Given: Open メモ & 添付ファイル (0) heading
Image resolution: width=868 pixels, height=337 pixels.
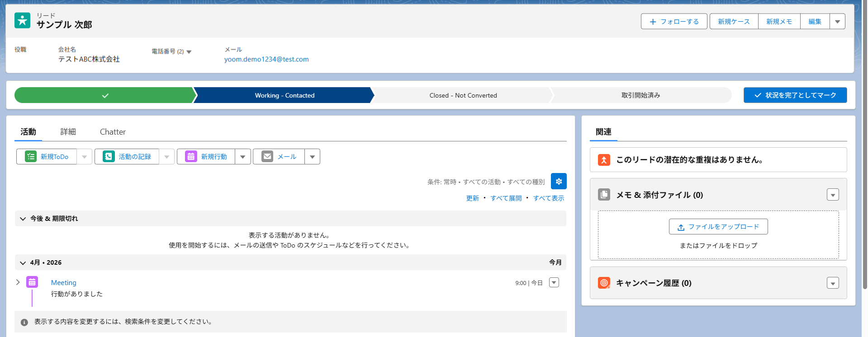Looking at the screenshot, I should point(659,195).
